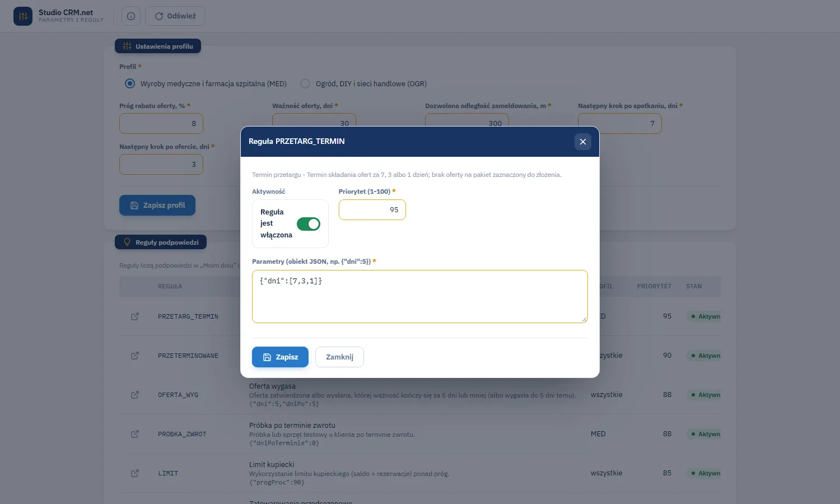840x504 pixels.
Task: Click Aktywna status badge in PROBKA_ZWROT row
Action: point(704,434)
